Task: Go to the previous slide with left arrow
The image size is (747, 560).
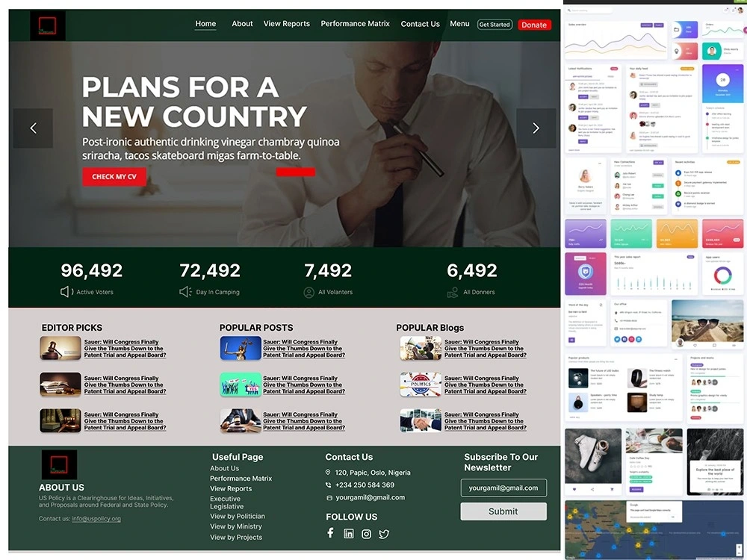Action: (33, 128)
